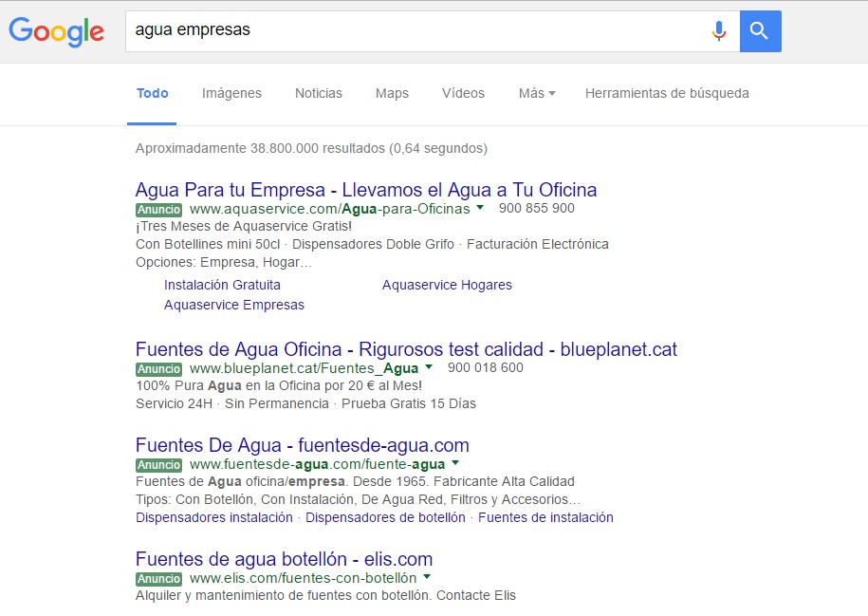Open Dispensadores de botellón link
Screen dimensions: 868x616
click(385, 517)
